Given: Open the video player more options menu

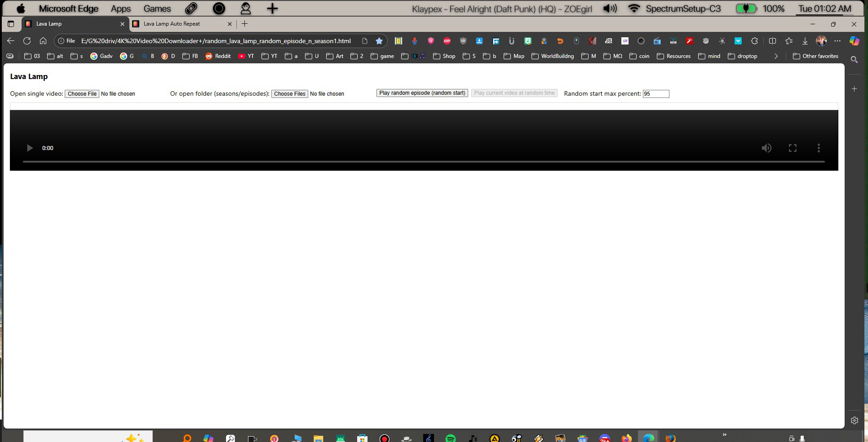Looking at the screenshot, I should point(819,148).
